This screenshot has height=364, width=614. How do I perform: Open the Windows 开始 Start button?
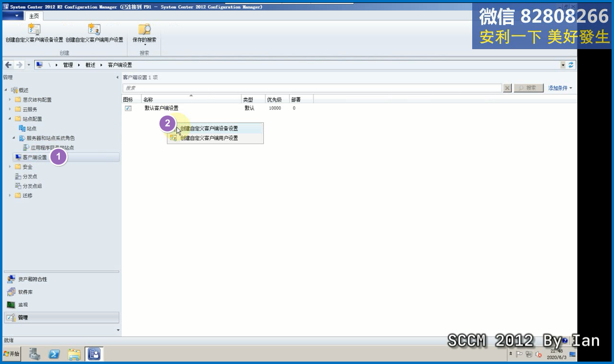click(x=11, y=354)
